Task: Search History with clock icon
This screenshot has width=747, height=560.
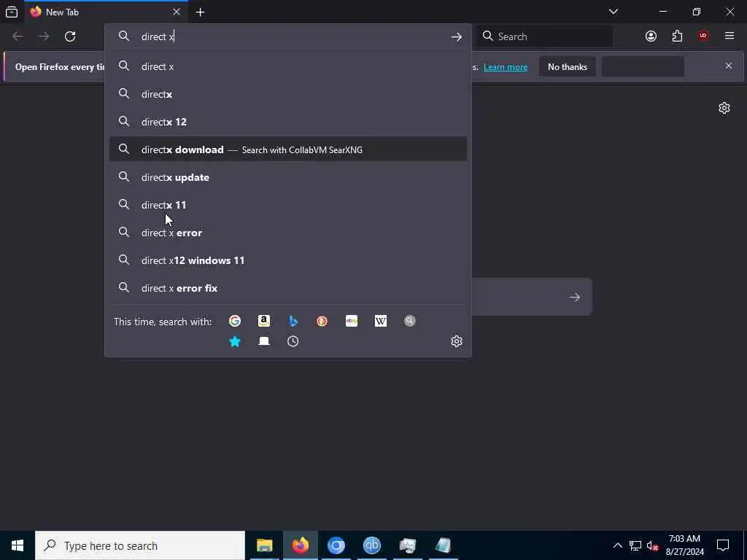Action: pyautogui.click(x=293, y=341)
